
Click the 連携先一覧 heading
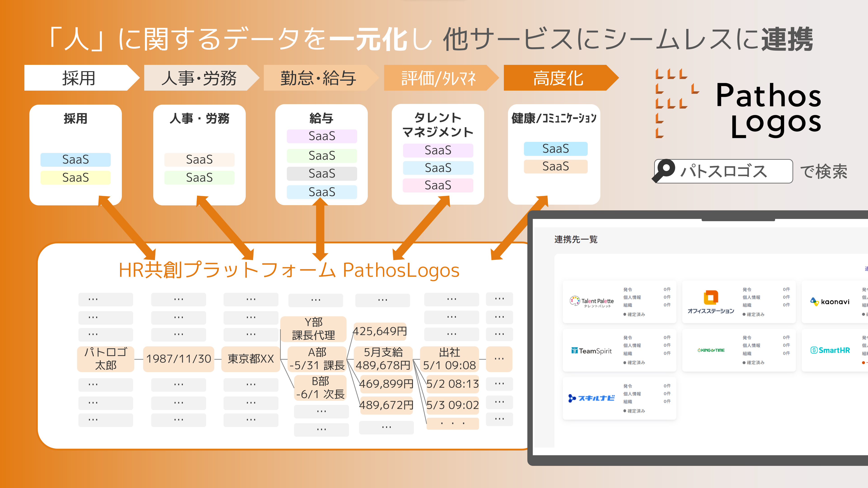(576, 239)
